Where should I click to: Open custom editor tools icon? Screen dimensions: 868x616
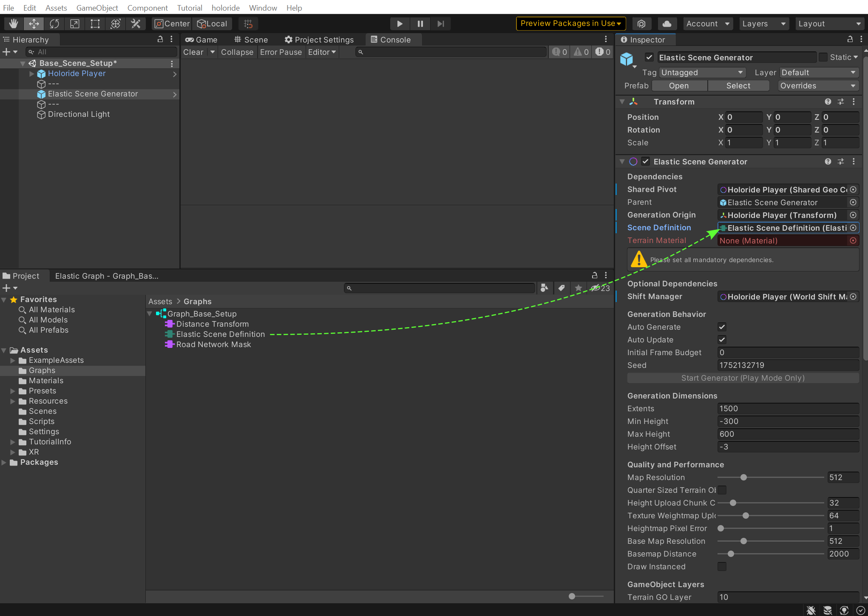[136, 24]
